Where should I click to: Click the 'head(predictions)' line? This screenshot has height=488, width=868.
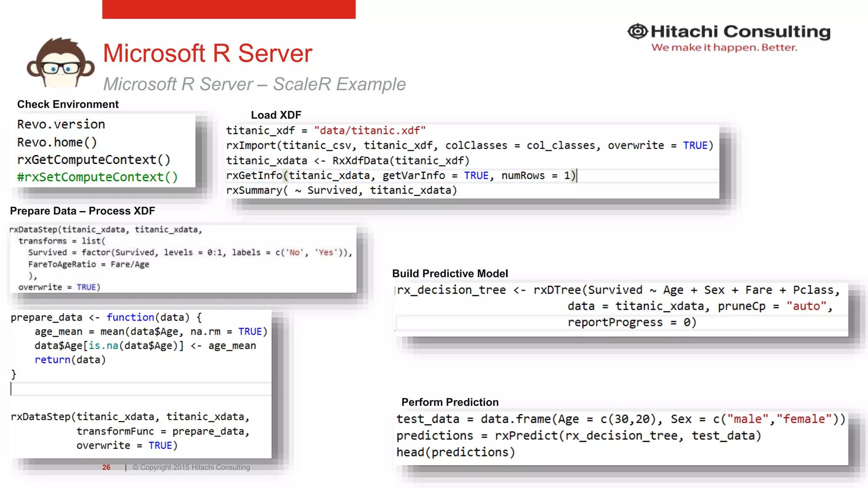click(x=456, y=452)
